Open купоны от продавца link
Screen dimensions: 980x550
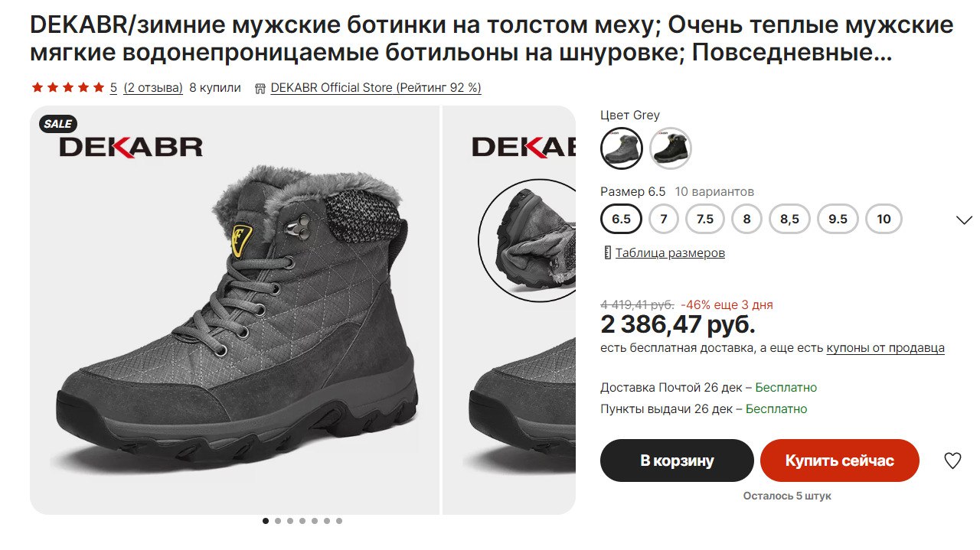885,347
